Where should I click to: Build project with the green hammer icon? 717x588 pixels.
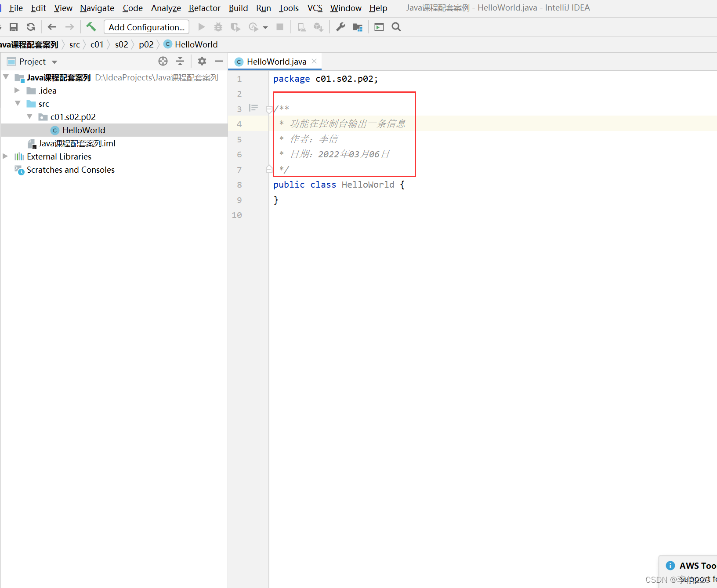point(91,27)
